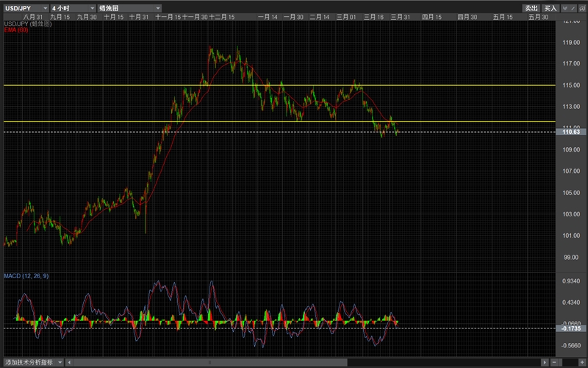The width and height of the screenshot is (588, 368).
Task: Click the -0.5660 MACD axis label
Action: pos(571,345)
